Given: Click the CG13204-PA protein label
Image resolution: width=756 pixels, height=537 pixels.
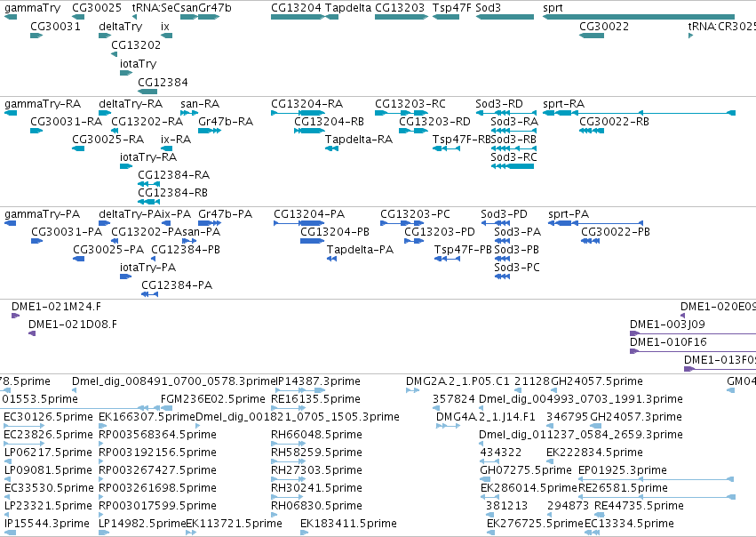Looking at the screenshot, I should 309,213.
